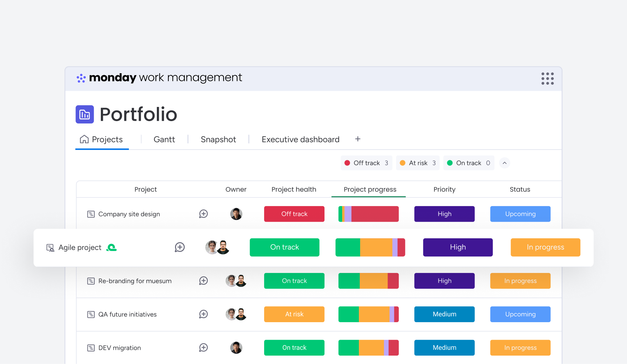Open conversation for Re-branding for muesum

[x=203, y=281]
